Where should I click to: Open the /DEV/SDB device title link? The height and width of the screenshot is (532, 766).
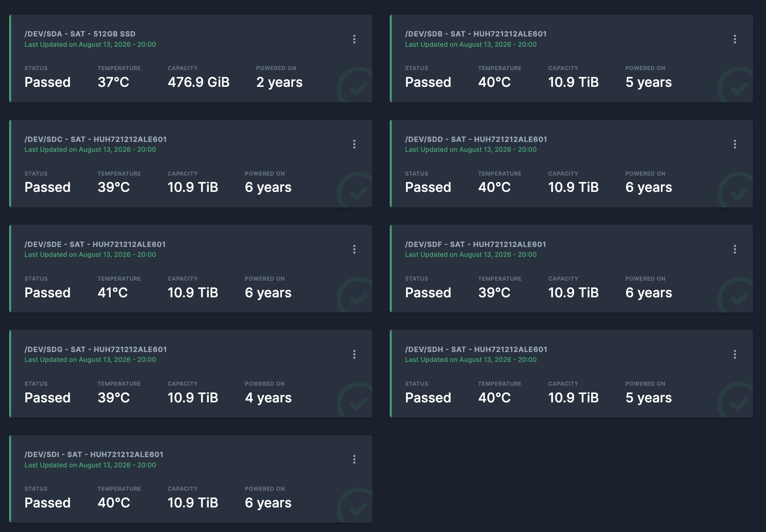pos(476,34)
